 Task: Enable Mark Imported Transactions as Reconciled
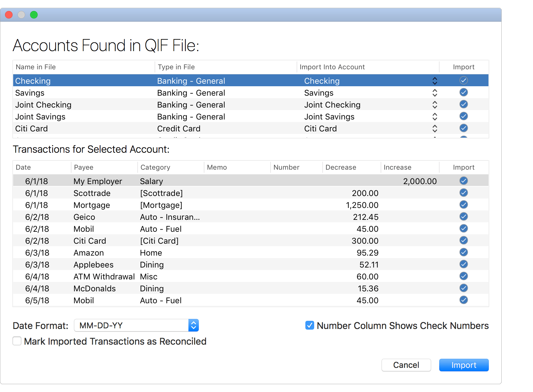click(17, 341)
